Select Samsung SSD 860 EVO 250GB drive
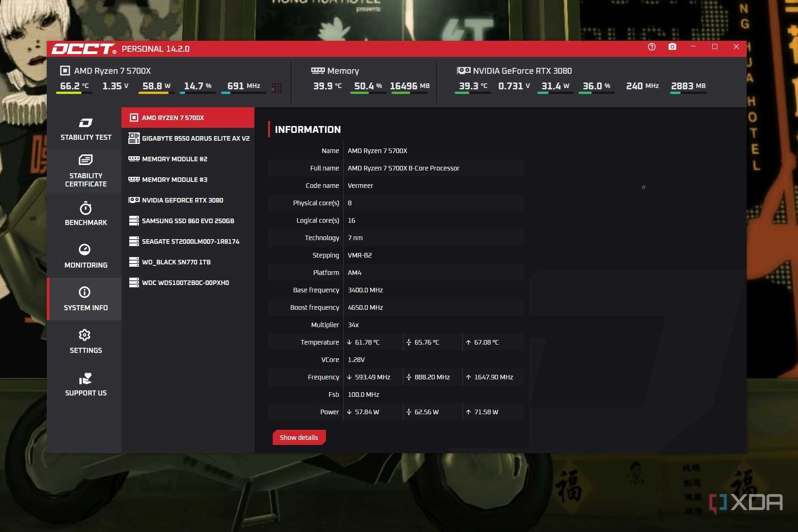Viewport: 798px width, 532px height. coord(188,221)
